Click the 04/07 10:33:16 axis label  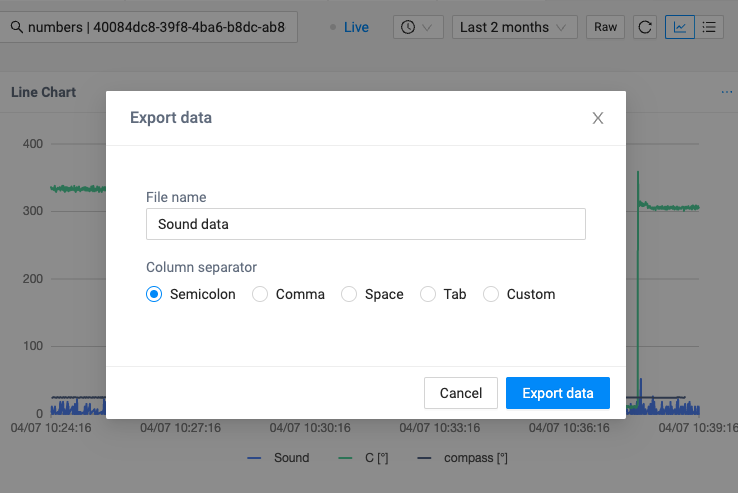click(x=440, y=428)
